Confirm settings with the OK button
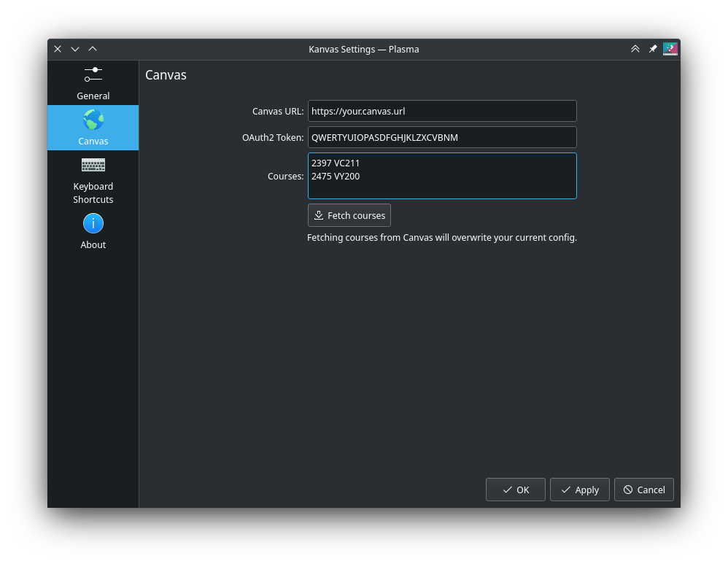This screenshot has width=728, height=564. [x=515, y=490]
